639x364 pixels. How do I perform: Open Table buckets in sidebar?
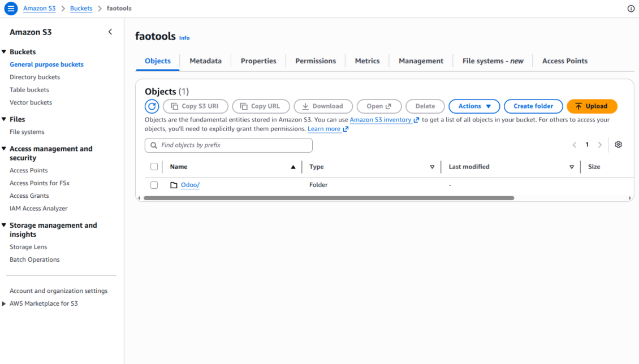click(x=29, y=89)
